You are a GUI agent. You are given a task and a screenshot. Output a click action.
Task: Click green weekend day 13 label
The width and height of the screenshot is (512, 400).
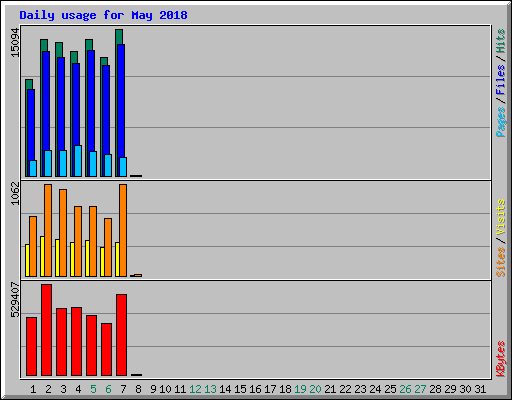(210, 389)
